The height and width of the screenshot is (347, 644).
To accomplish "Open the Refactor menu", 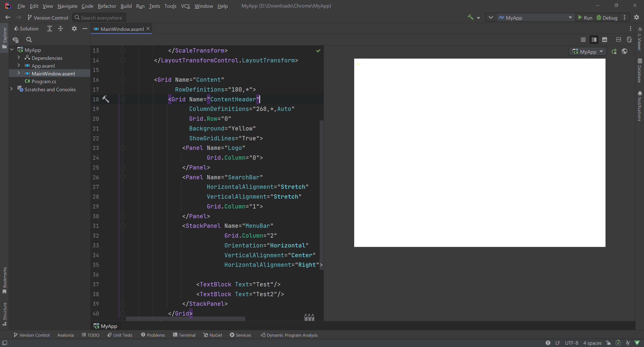I will 107,6.
